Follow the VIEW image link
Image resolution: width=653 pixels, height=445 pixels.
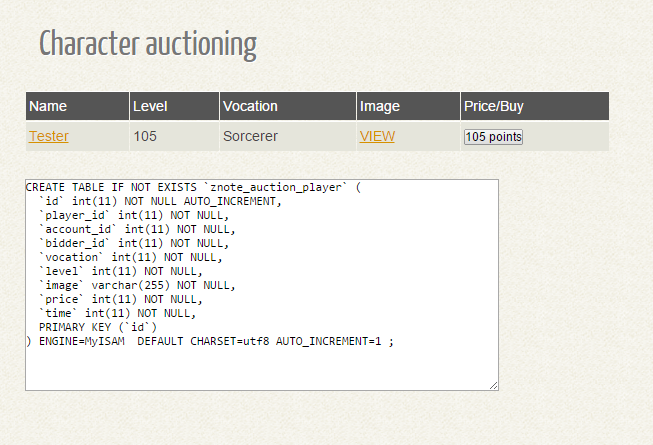(x=377, y=136)
